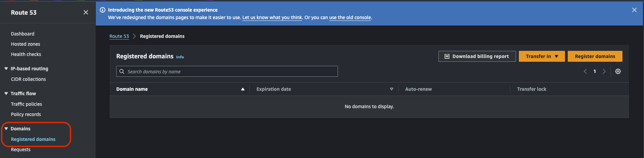Collapse the IP-based routing section
644x158 pixels.
pyautogui.click(x=6, y=69)
